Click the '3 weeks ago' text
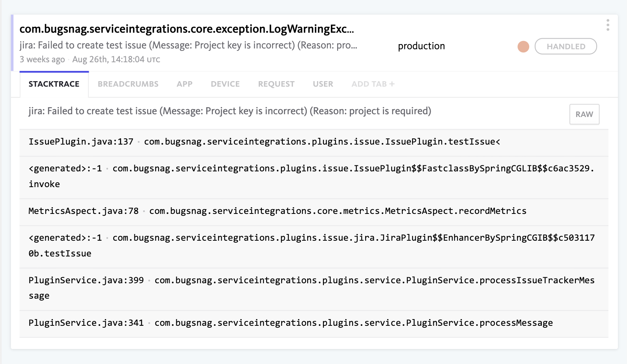 (x=42, y=59)
